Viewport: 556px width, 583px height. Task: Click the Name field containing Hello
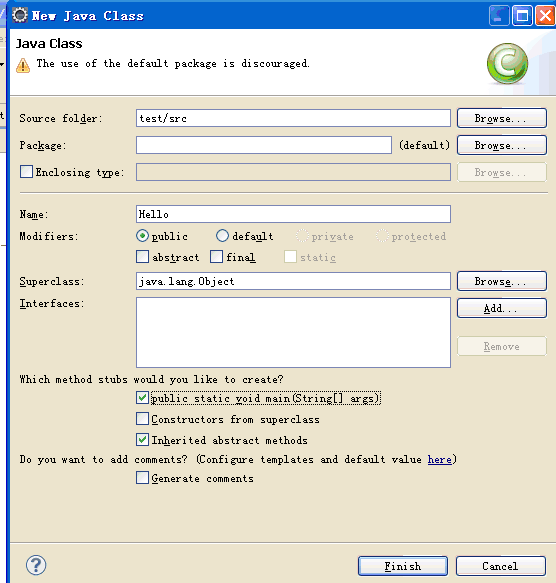(293, 214)
